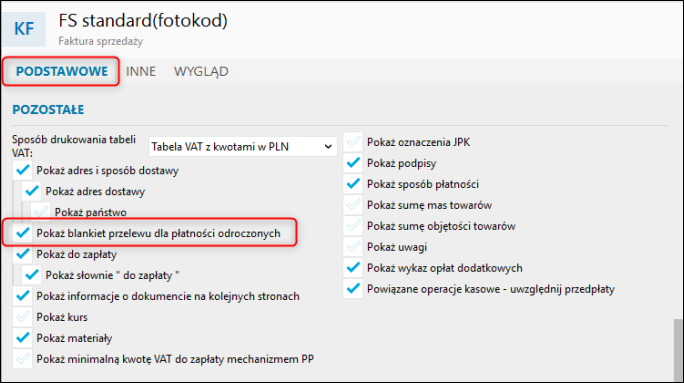684x383 pixels.
Task: Toggle Pokaż słownie do zapłaty checkbox
Action: [32, 275]
